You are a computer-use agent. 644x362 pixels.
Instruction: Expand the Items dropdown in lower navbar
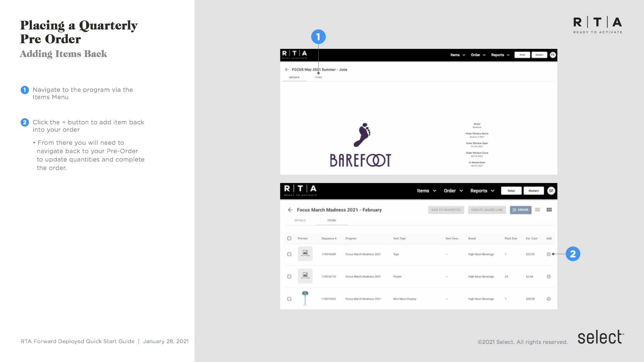pyautogui.click(x=426, y=191)
